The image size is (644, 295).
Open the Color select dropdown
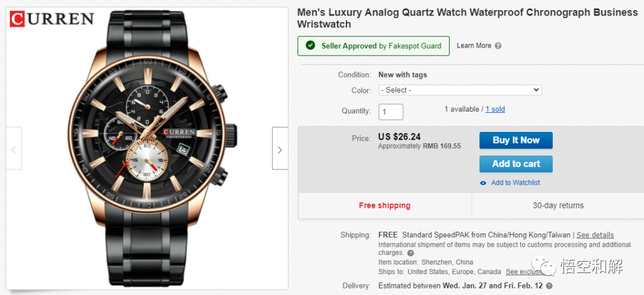tap(460, 90)
